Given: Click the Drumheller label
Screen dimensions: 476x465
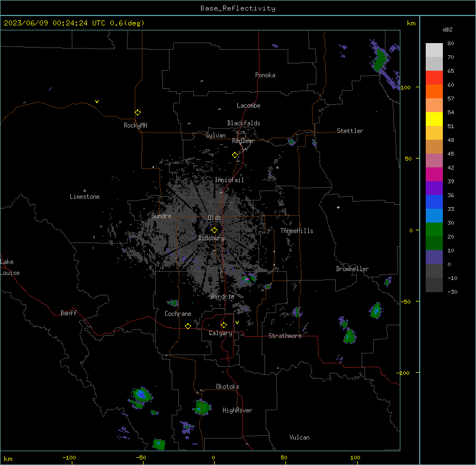Looking at the screenshot, I should tap(352, 269).
